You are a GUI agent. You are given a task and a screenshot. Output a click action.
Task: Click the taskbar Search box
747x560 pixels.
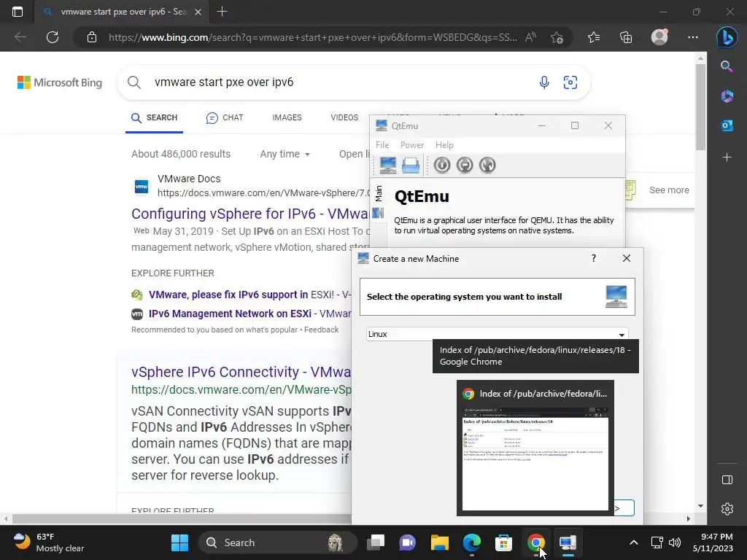(277, 542)
